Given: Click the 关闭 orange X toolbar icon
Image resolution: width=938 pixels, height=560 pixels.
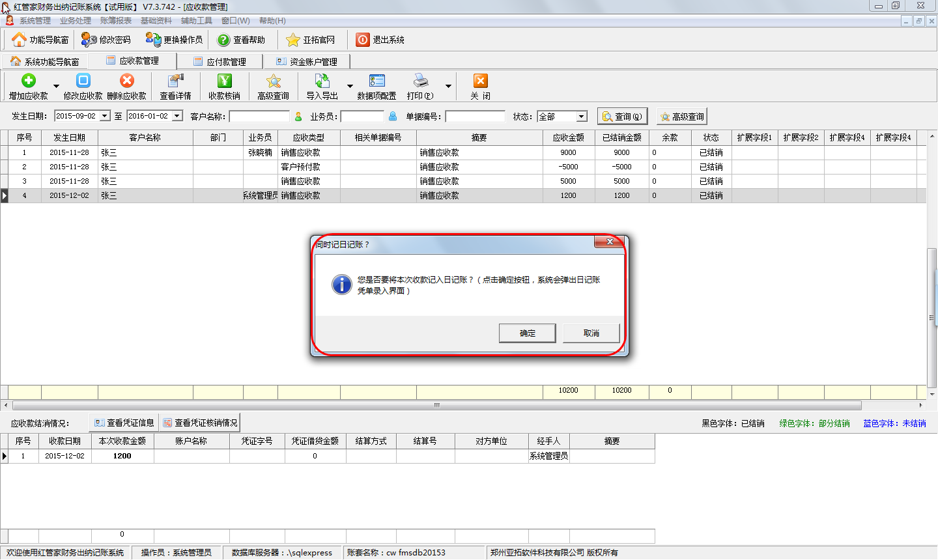Looking at the screenshot, I should [480, 81].
